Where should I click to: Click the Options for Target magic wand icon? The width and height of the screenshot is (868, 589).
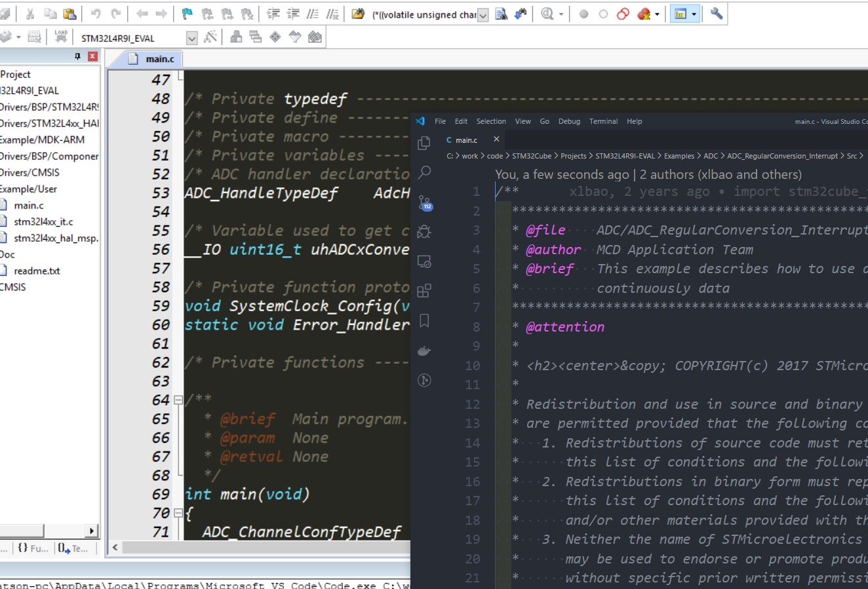pyautogui.click(x=210, y=37)
